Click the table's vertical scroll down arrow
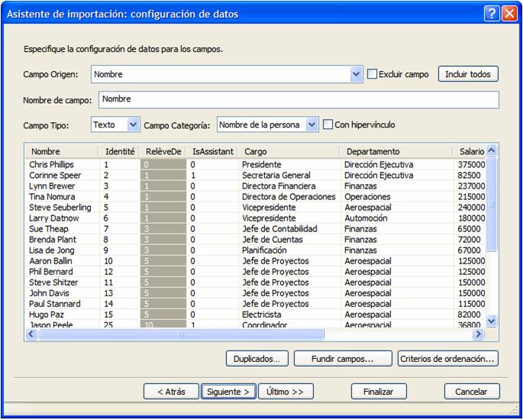 [x=491, y=321]
